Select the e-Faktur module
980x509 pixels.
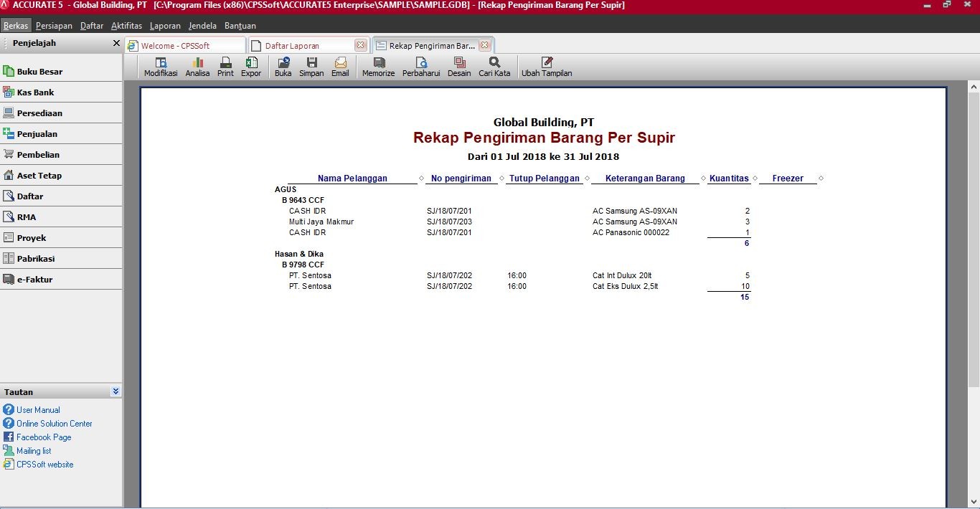pos(34,280)
